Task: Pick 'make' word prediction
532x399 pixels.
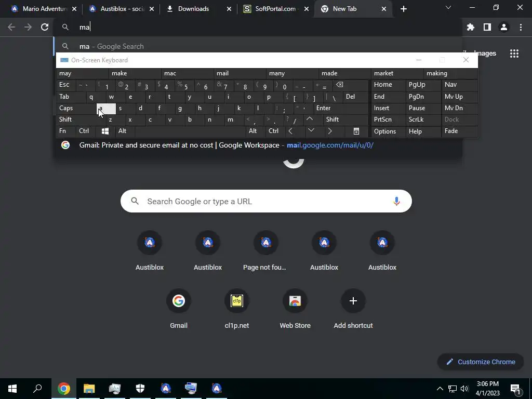Action: 135,73
